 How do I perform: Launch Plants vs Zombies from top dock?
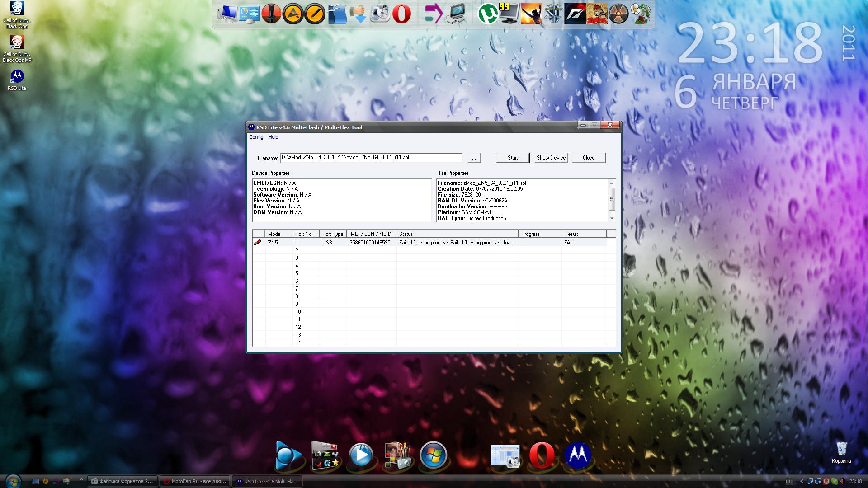tap(640, 14)
